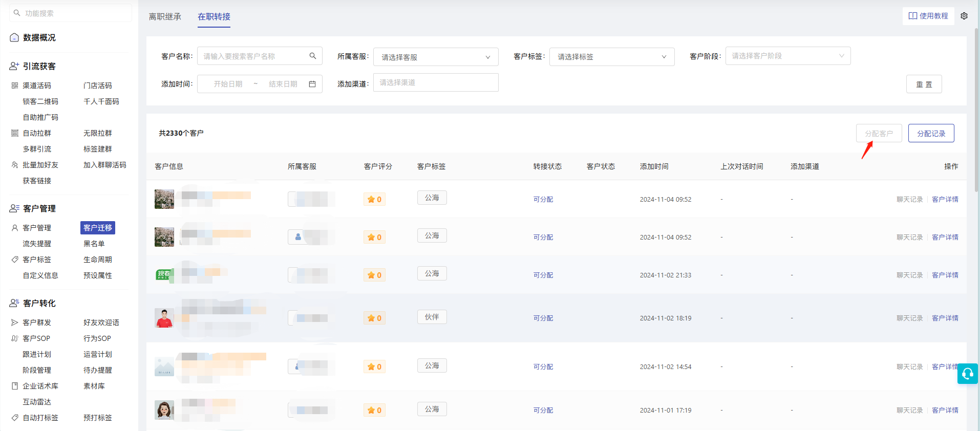Click the 渠道活码 QR icon
Screen dimensions: 980x431
pos(15,85)
